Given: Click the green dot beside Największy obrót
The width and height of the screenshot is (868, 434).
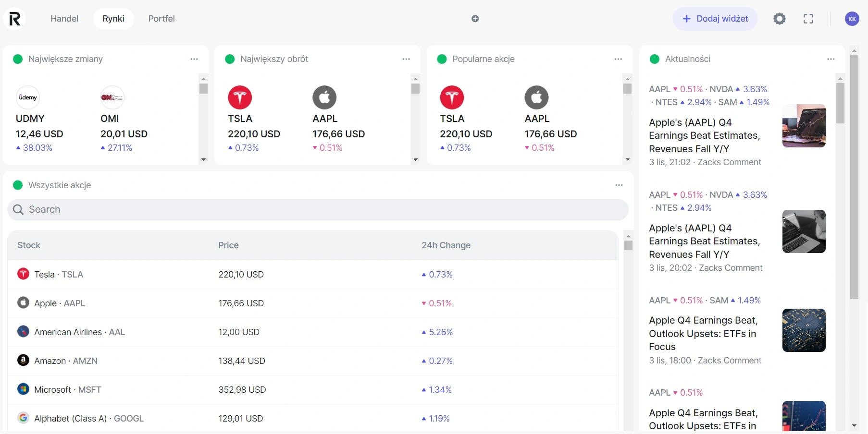Looking at the screenshot, I should pyautogui.click(x=230, y=59).
